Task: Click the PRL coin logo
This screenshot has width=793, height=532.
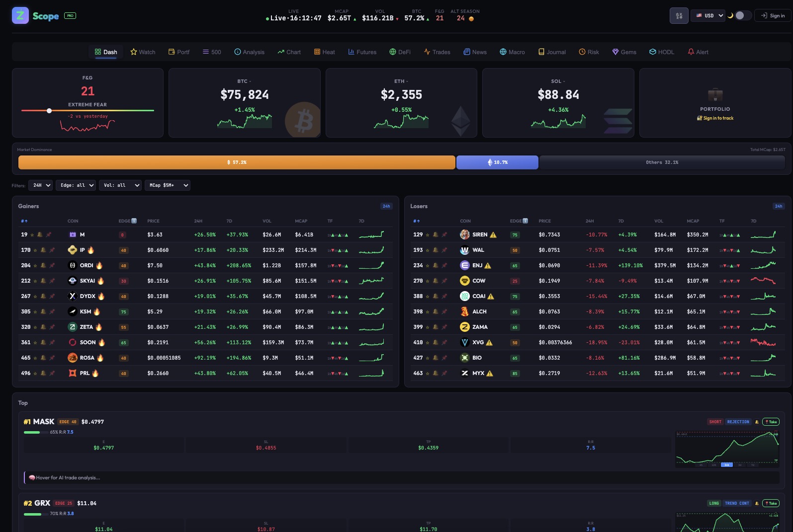Action: coord(72,373)
